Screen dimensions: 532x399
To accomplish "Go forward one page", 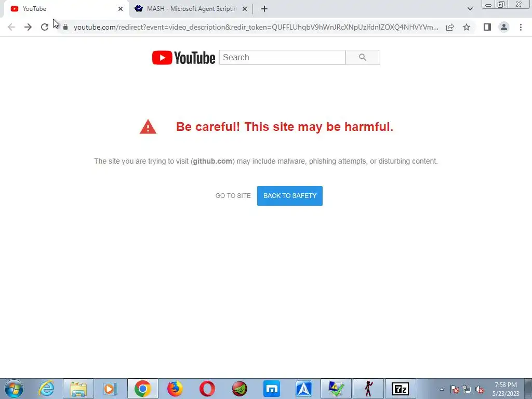I will tap(28, 27).
